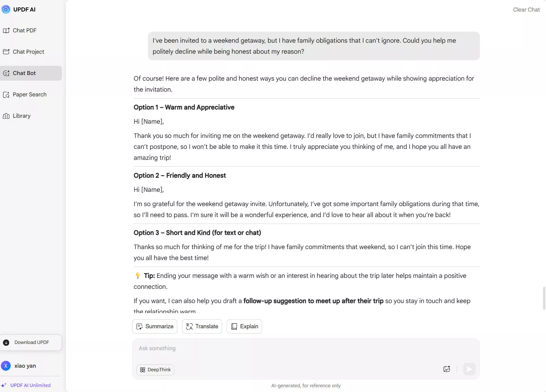
Task: Open the UPDF AI Unlimited link
Action: [30, 385]
